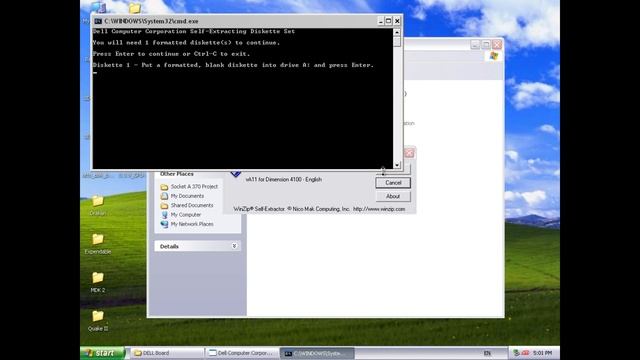Click the cmd.exe title bar system icon
Screen dimensions: 640x360
pyautogui.click(x=98, y=21)
